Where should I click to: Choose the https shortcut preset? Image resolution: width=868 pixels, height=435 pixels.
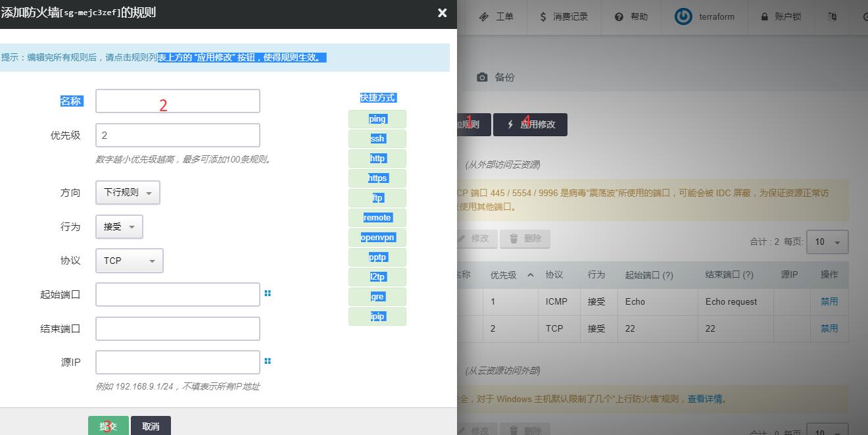(x=377, y=178)
